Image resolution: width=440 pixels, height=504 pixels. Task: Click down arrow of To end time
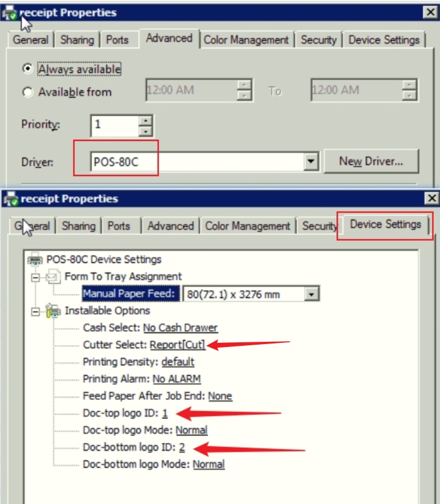coord(409,96)
